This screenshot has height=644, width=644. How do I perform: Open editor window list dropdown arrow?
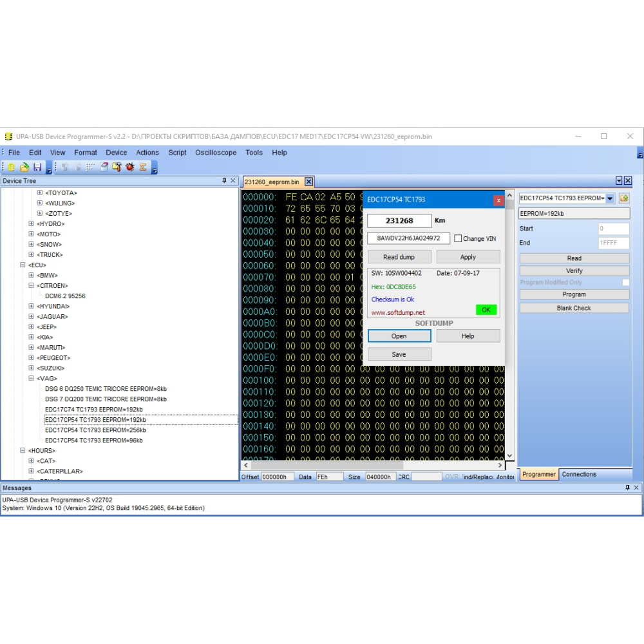click(x=619, y=181)
